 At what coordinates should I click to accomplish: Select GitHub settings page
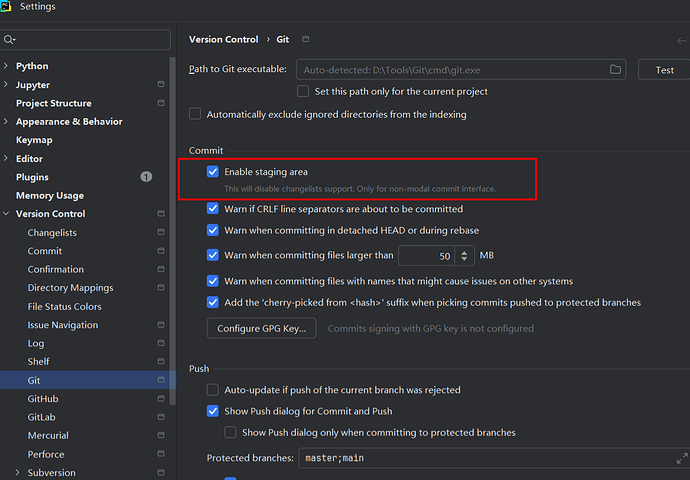(x=43, y=399)
